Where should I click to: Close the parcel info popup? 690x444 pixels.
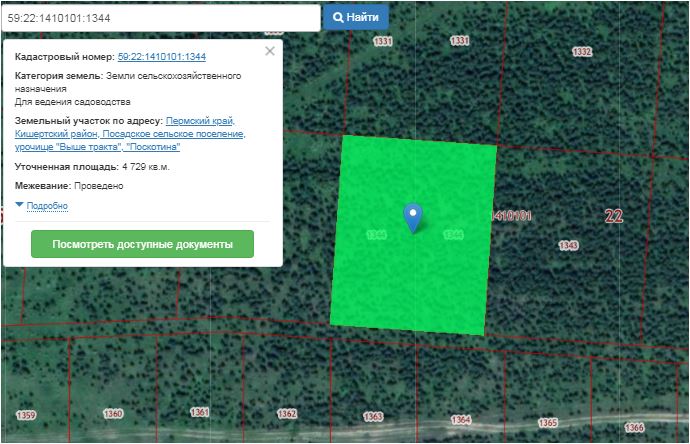pyautogui.click(x=269, y=51)
